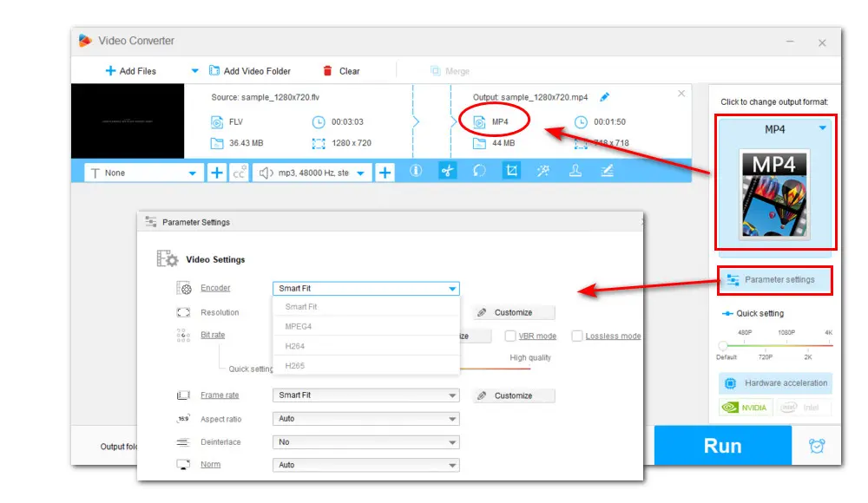Open the video info icon in blue toolbar
Image resolution: width=868 pixels, height=503 pixels.
tap(416, 171)
